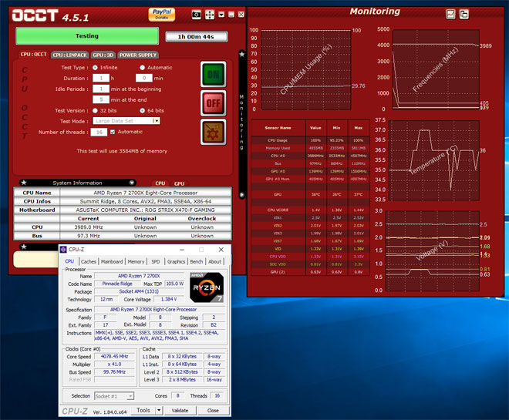Open About tab in CPU-Z
509x420 pixels.
214,261
